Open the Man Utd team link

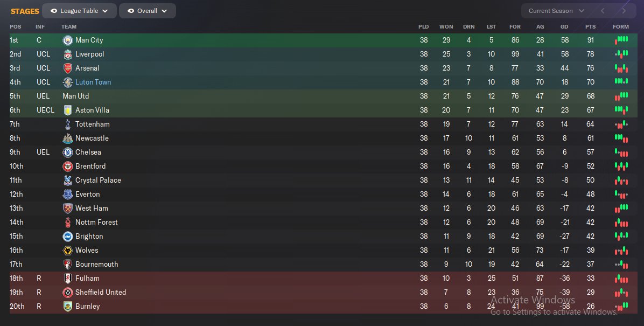click(x=75, y=96)
